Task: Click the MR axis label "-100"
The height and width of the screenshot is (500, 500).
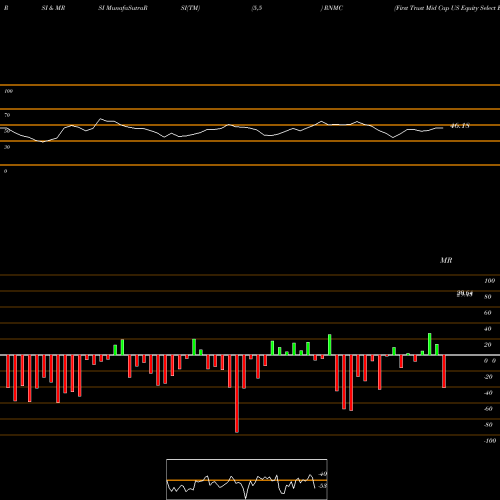Action: pos(490,441)
